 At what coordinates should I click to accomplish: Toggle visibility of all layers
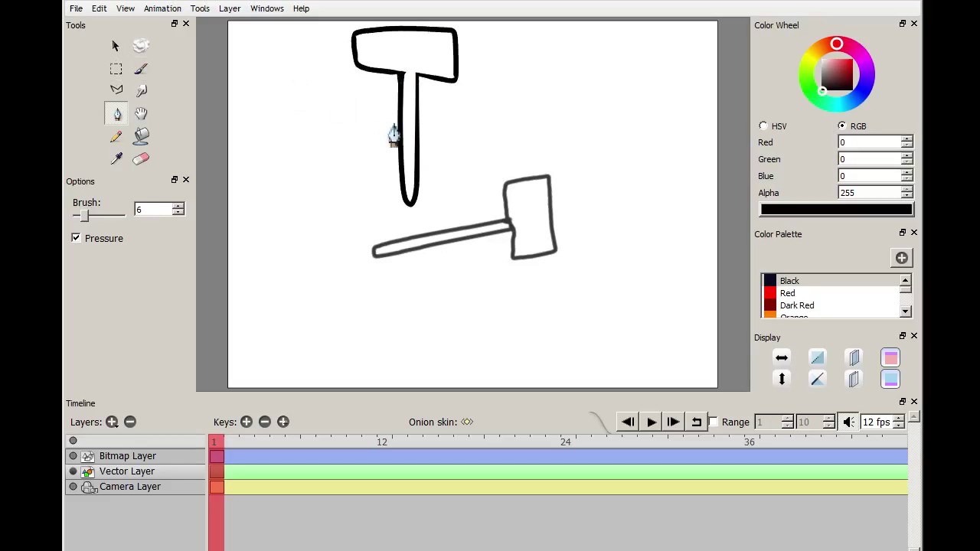(73, 441)
